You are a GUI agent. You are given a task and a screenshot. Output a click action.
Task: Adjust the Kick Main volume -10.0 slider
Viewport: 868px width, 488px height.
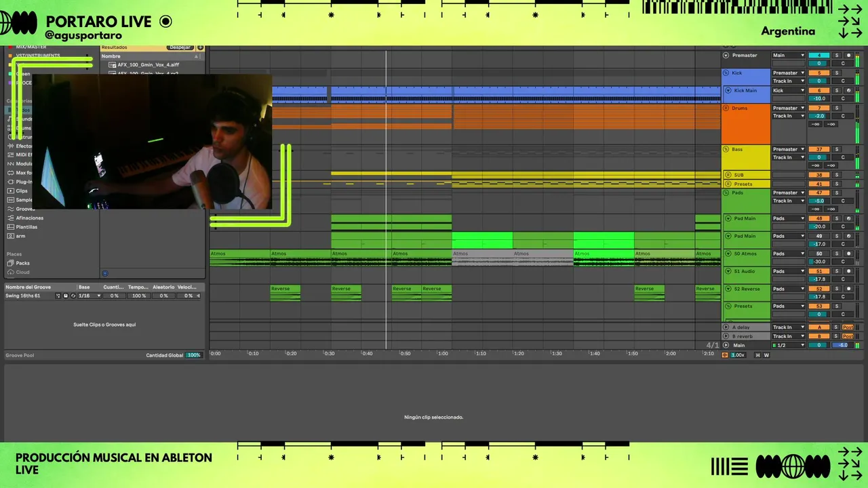click(x=819, y=98)
